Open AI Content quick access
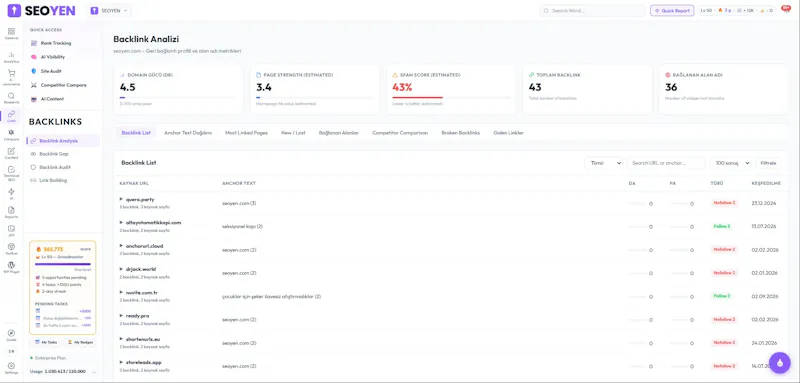 [52, 99]
